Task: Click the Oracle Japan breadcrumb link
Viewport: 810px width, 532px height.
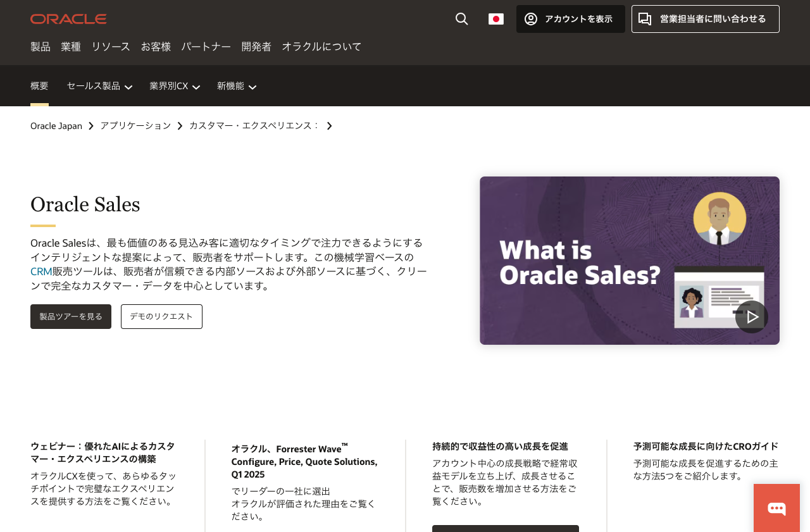Action: pyautogui.click(x=56, y=126)
